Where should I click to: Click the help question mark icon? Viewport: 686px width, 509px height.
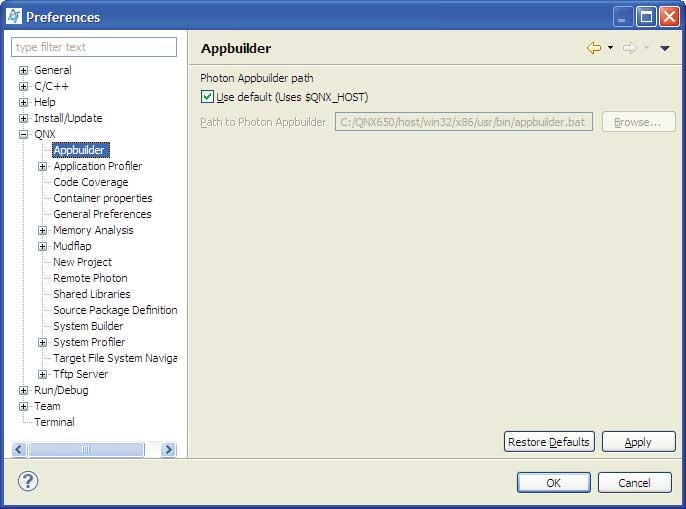click(28, 481)
